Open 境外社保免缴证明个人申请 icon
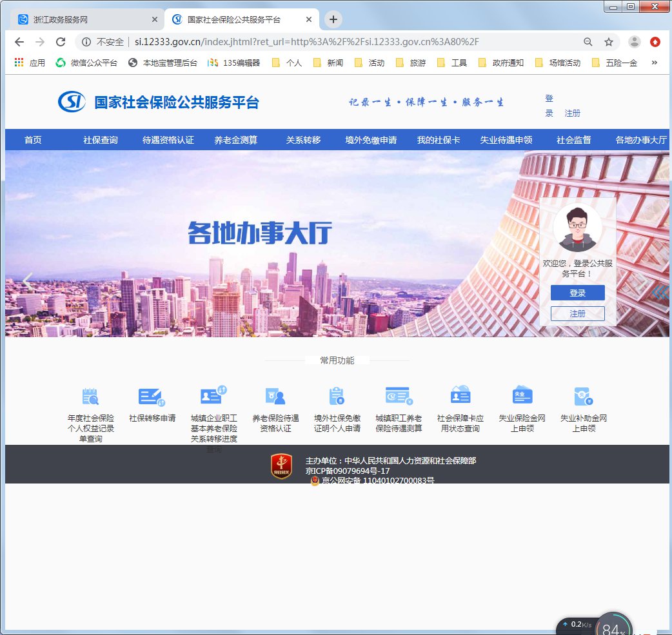The height and width of the screenshot is (635, 672). 337,396
